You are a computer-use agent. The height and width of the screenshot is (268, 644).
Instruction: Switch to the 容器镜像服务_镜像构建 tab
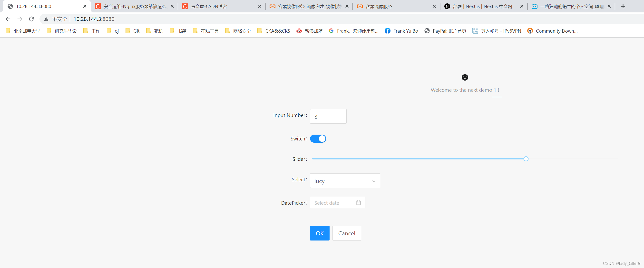pyautogui.click(x=309, y=6)
